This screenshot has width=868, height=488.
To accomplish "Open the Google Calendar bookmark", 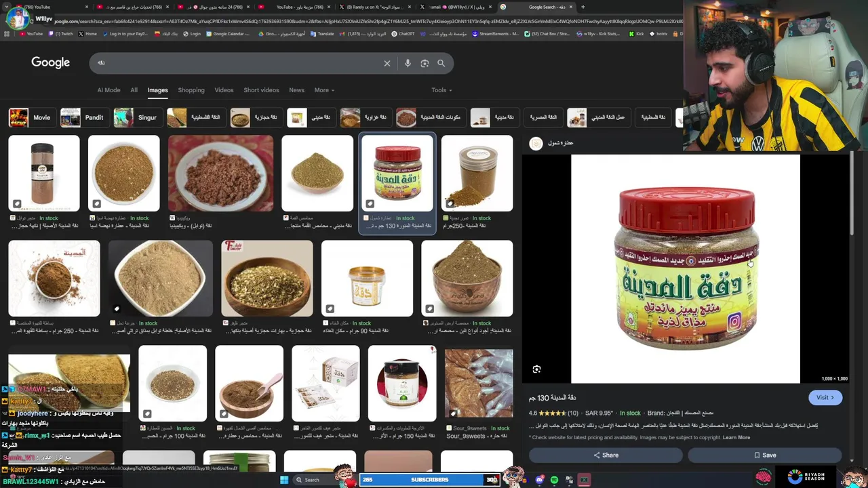I will tap(228, 33).
